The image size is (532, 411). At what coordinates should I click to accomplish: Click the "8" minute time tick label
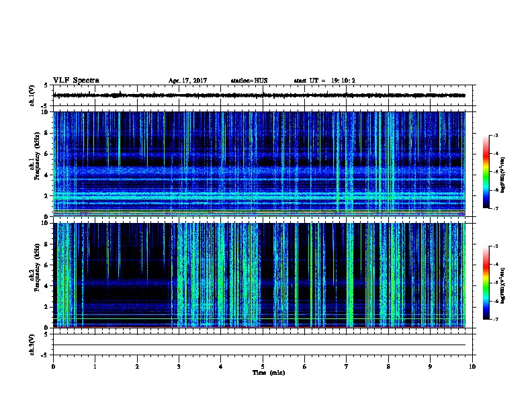coord(388,367)
